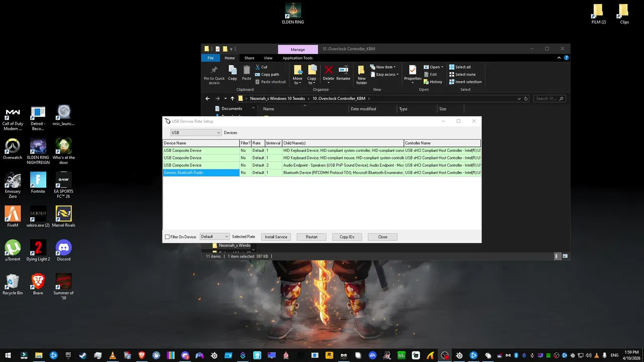Click the Copy IDs button

tap(347, 237)
